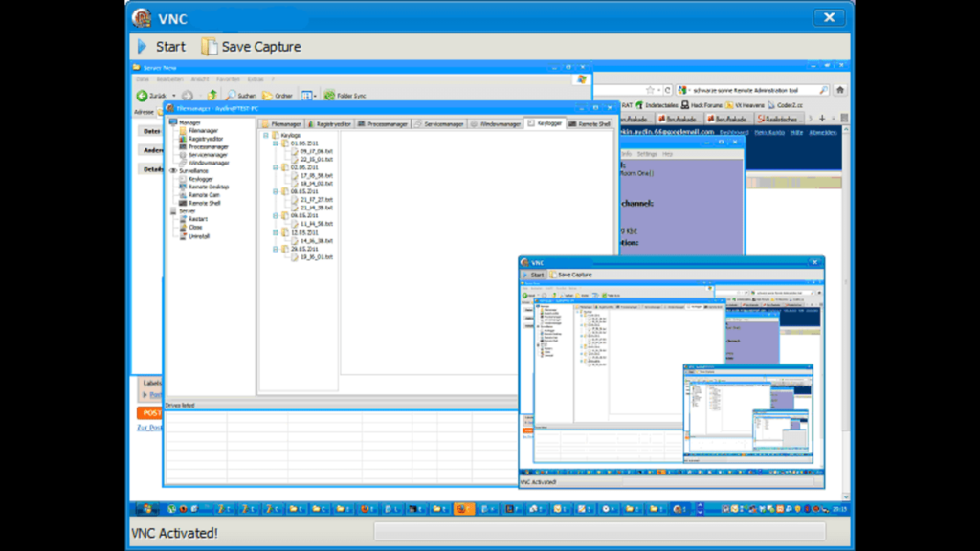
Task: Click Restart under Server in sidebar
Action: (198, 219)
